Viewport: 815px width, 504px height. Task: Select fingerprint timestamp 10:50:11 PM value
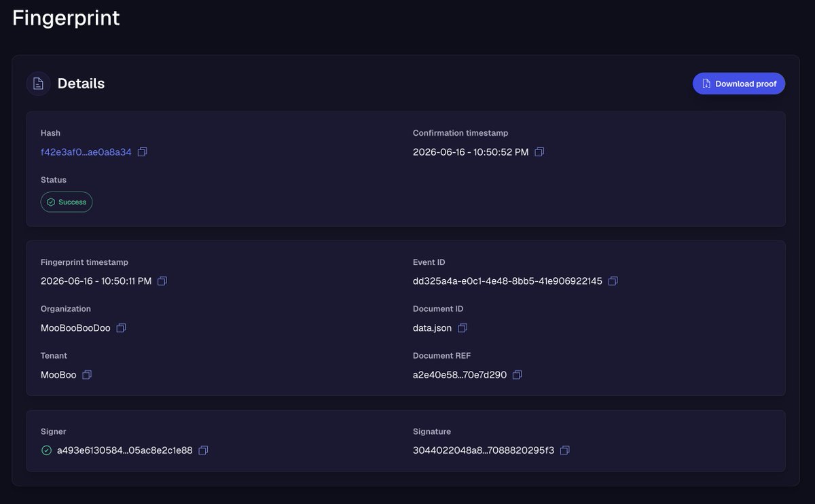[x=96, y=281]
